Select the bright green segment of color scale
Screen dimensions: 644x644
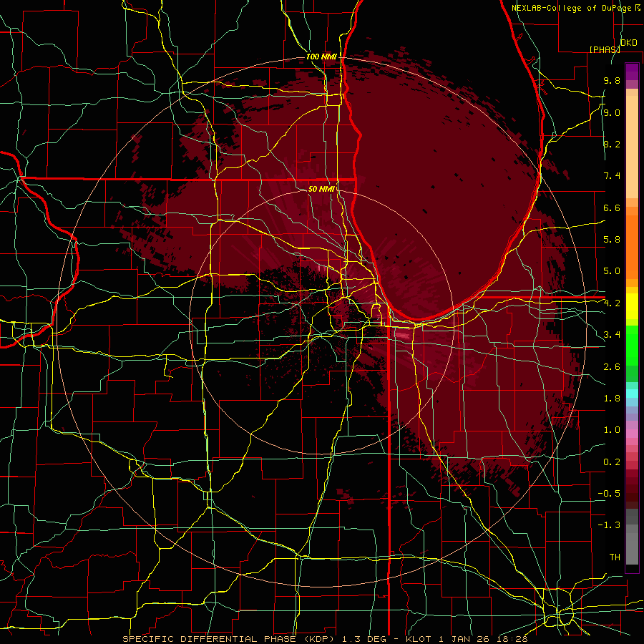point(632,346)
